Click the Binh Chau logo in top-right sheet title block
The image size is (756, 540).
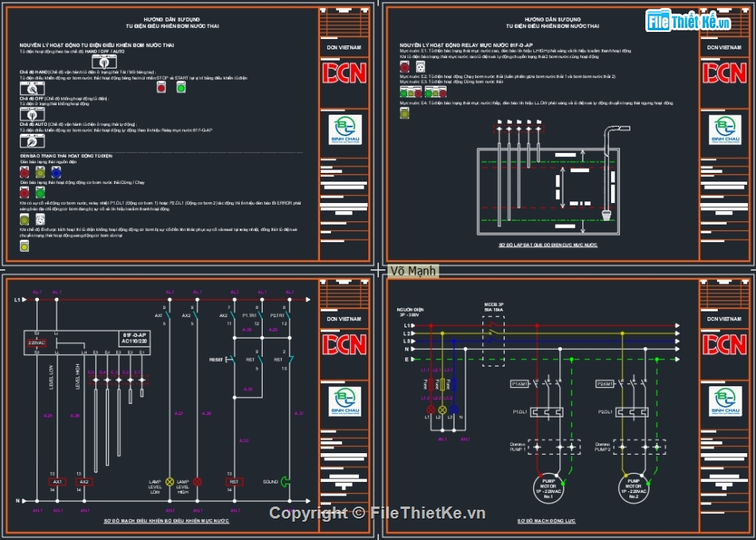point(725,130)
